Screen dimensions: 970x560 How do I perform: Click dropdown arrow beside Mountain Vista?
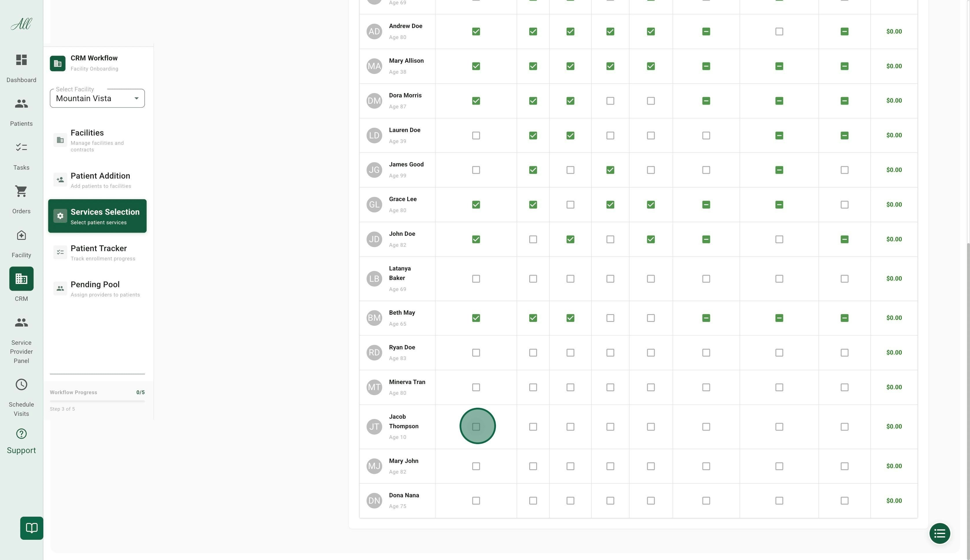[x=136, y=99]
